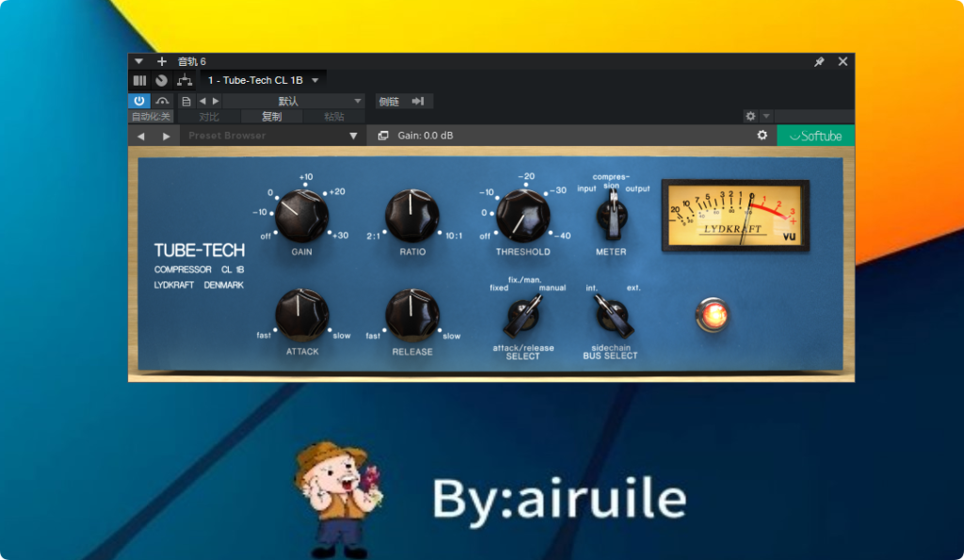Click the -40 mark on THRESHOLD dial

[563, 235]
